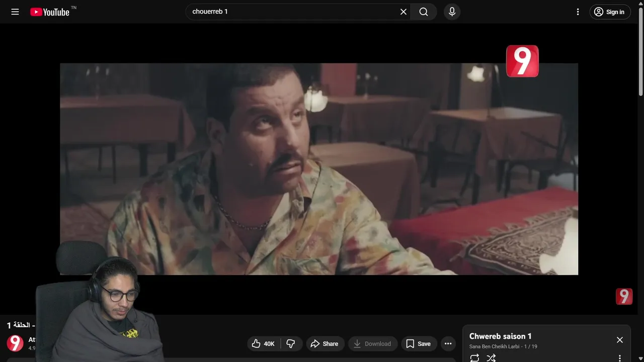Open the YouTube guide hamburger menu

tap(15, 12)
